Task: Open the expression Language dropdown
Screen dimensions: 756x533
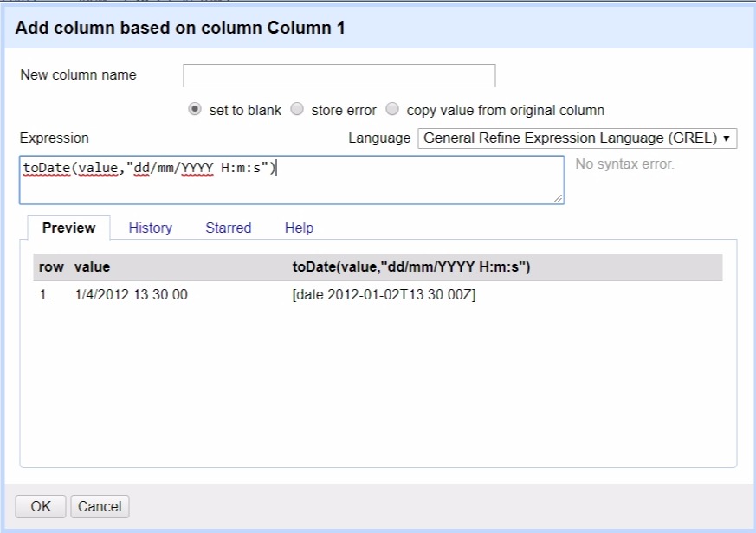Action: (577, 138)
